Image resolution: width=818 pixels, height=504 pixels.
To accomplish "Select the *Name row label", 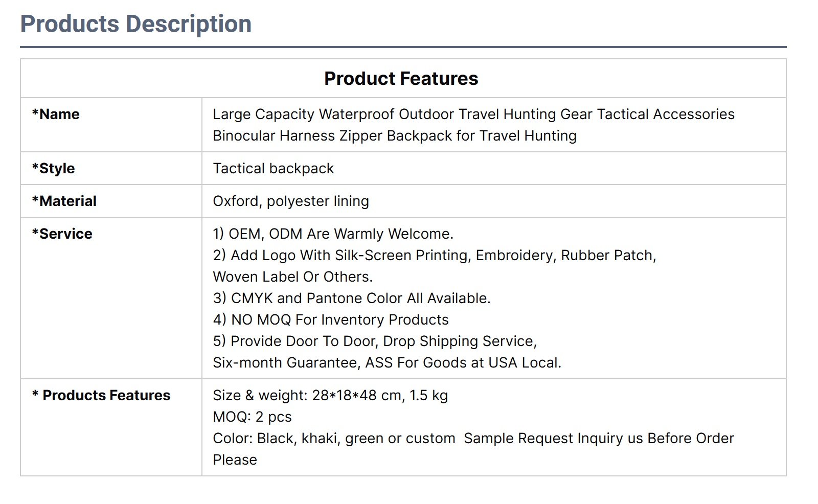I will pyautogui.click(x=56, y=114).
